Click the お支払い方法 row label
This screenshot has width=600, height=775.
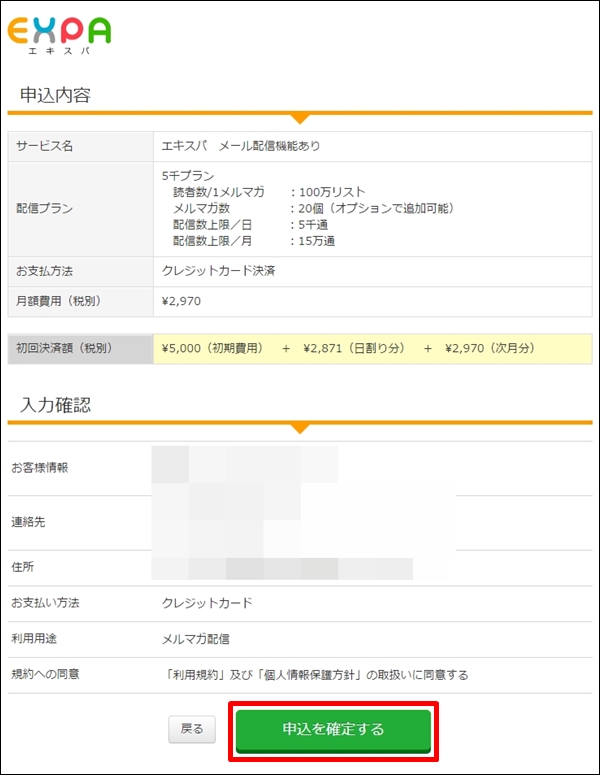pyautogui.click(x=45, y=603)
